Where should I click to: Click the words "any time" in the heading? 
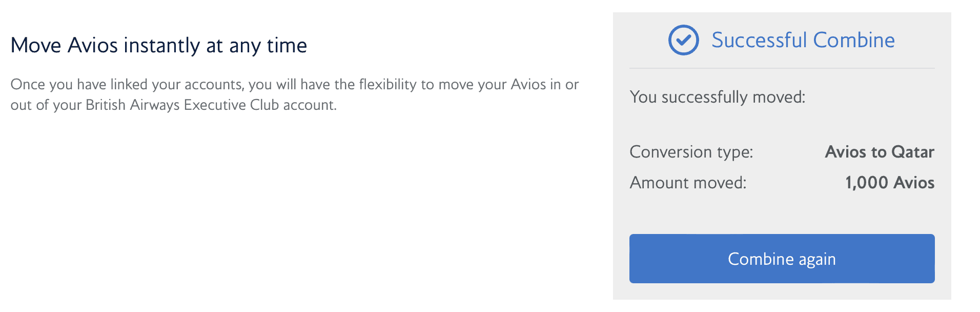point(268,45)
